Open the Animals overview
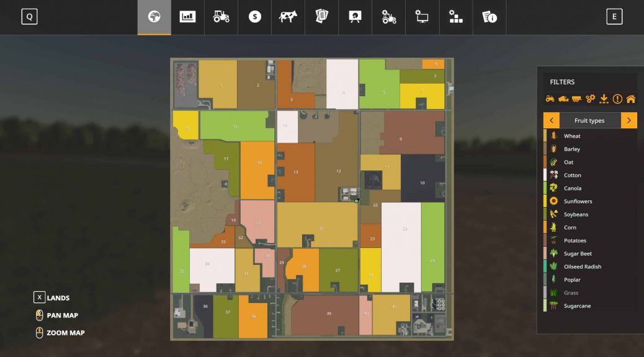This screenshot has height=357, width=644. (x=287, y=17)
